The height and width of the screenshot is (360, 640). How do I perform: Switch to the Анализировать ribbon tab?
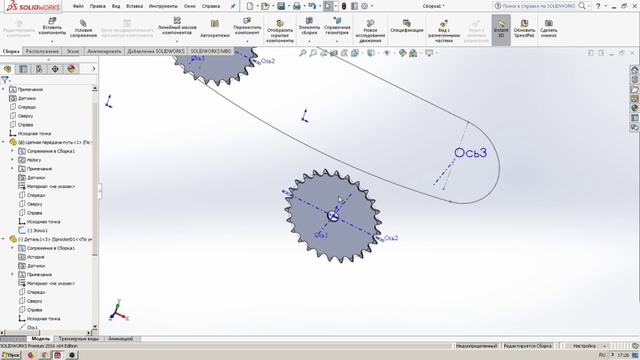(x=104, y=51)
